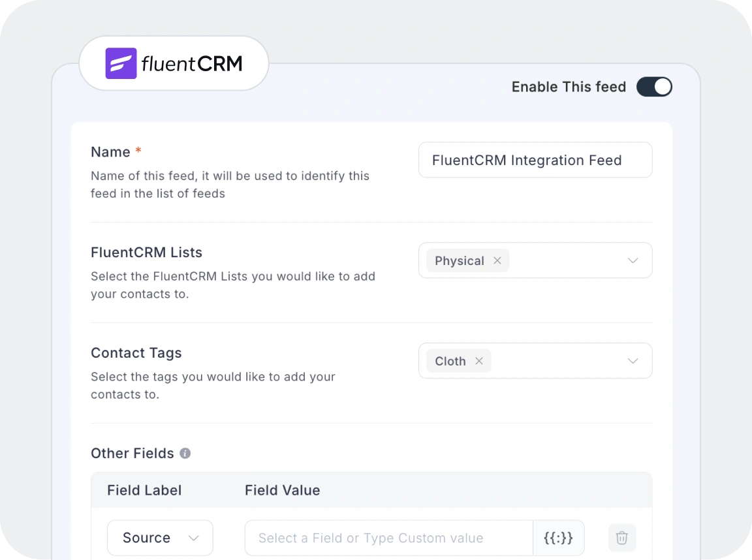Click the purple FluentCRM logo icon
The width and height of the screenshot is (752, 560).
[x=121, y=63]
